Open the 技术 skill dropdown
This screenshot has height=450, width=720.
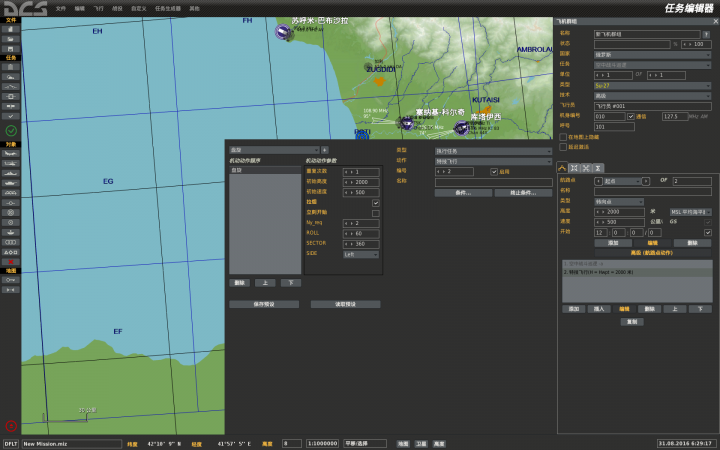click(652, 96)
